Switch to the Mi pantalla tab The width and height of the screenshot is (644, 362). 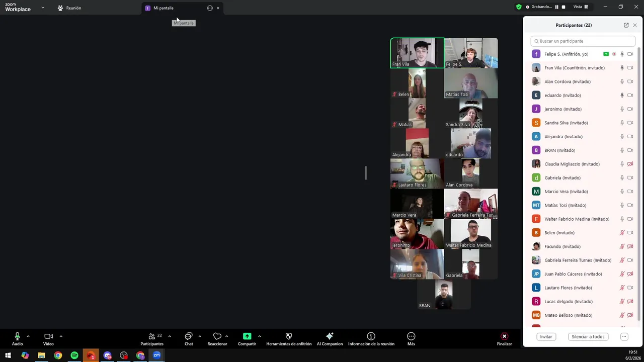[x=163, y=8]
